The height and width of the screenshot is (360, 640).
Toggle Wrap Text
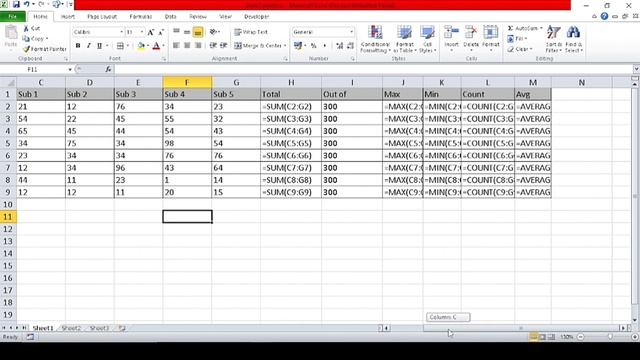pyautogui.click(x=251, y=32)
